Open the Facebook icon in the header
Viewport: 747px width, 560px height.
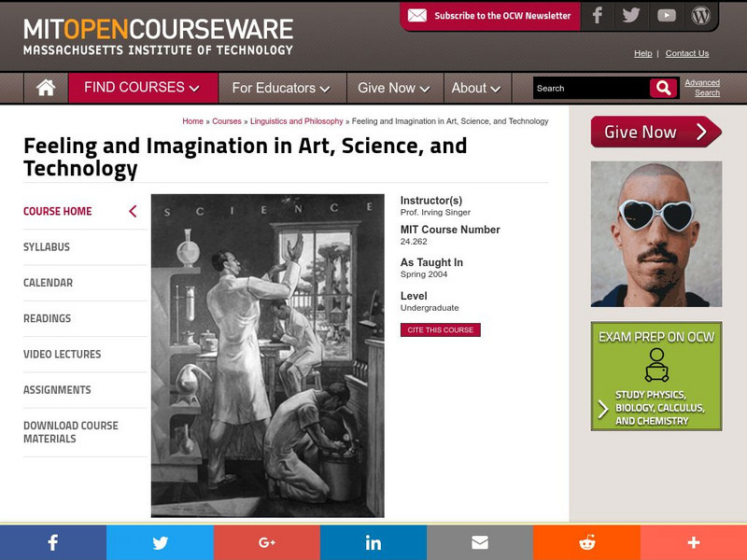[597, 16]
